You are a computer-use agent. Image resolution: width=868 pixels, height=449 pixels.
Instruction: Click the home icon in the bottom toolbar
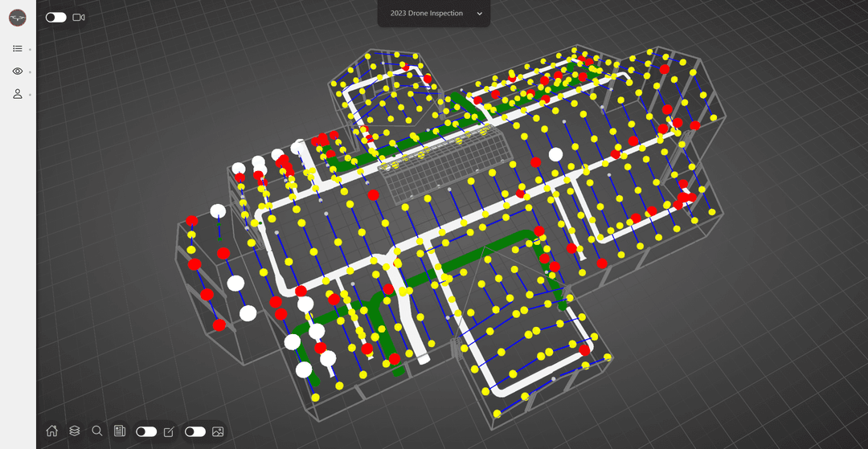(x=52, y=431)
